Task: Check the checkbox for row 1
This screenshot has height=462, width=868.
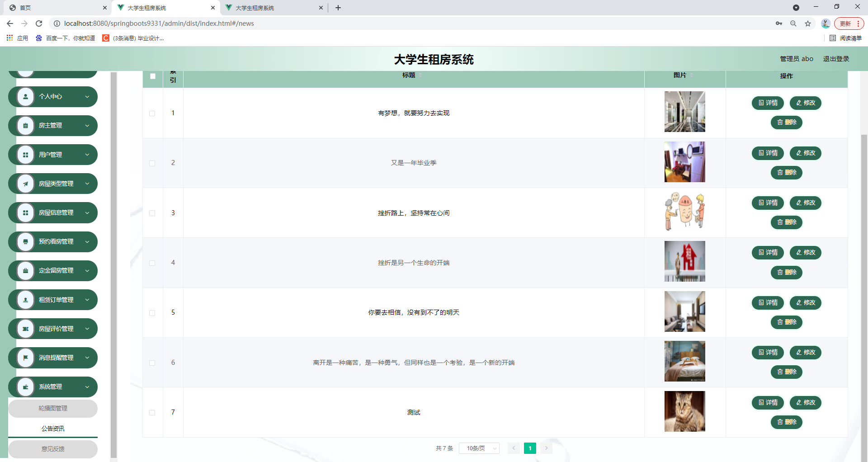Action: click(x=152, y=113)
